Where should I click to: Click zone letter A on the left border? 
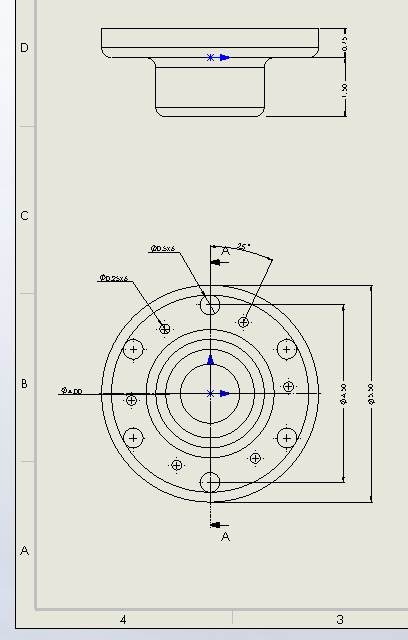tap(24, 551)
